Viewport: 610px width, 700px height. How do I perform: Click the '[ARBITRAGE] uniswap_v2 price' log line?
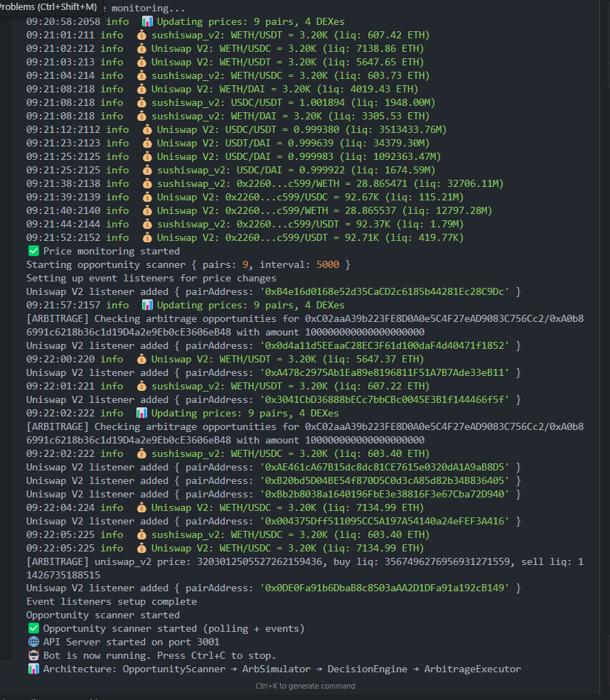point(305,568)
